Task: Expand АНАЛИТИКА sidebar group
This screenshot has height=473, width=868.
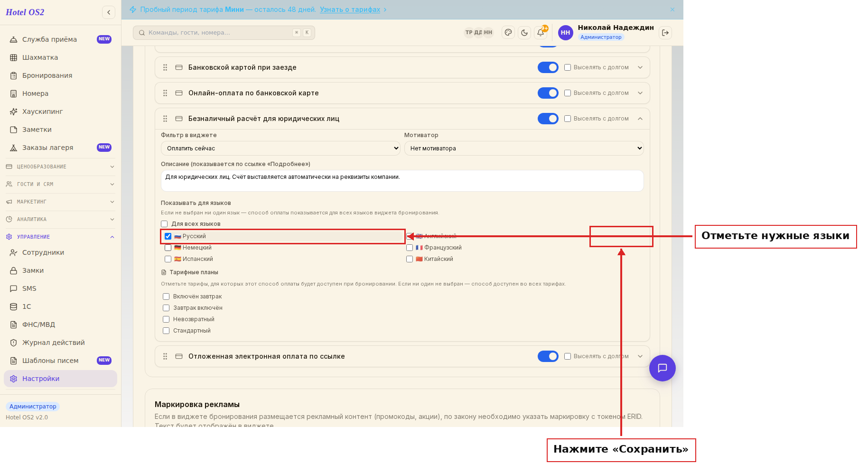Action: click(x=60, y=219)
